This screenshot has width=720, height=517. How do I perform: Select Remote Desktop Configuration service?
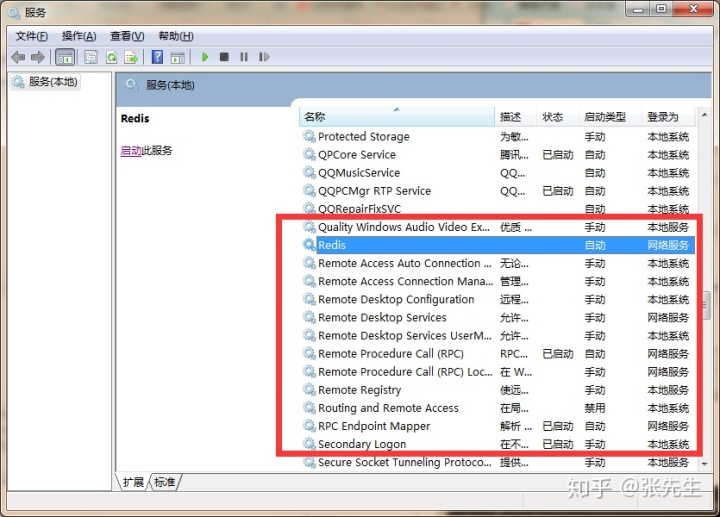coord(498,299)
